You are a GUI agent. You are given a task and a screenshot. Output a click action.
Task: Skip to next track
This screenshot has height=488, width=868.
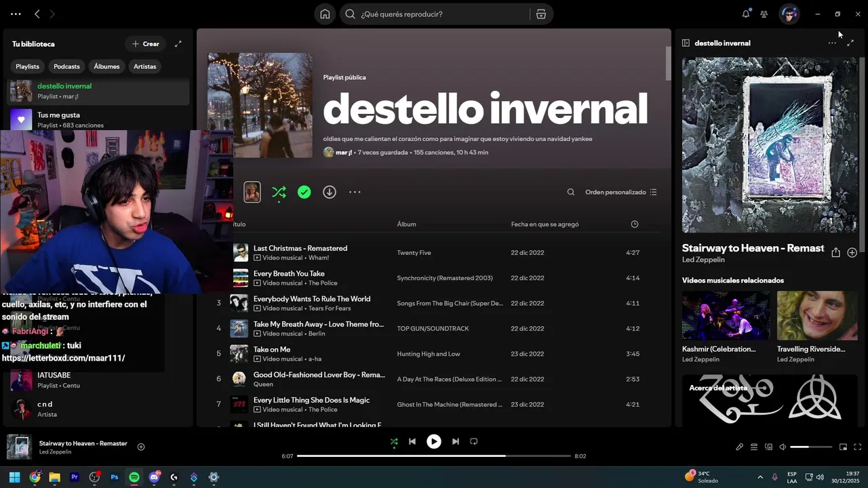pyautogui.click(x=456, y=442)
